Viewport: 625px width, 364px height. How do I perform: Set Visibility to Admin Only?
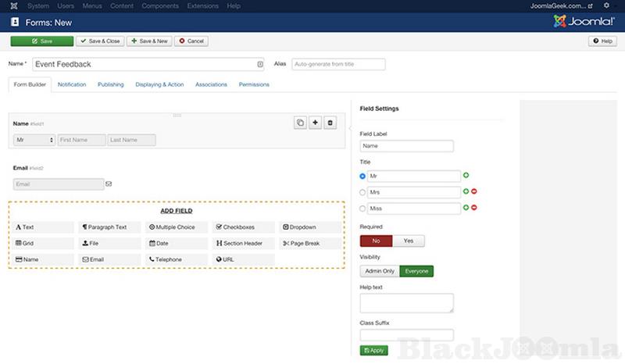(380, 271)
